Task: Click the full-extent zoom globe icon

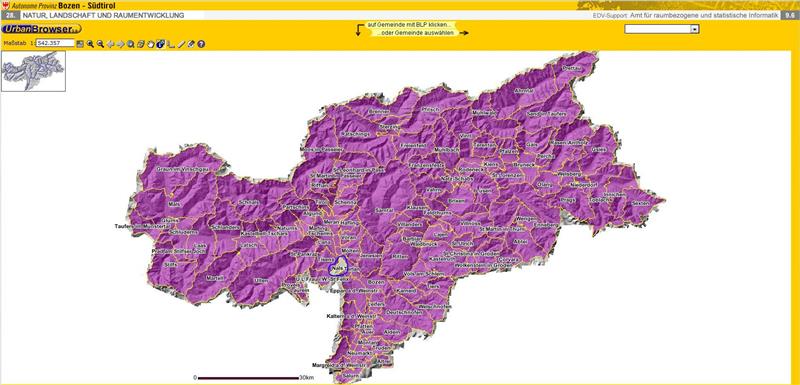Action: pos(131,44)
